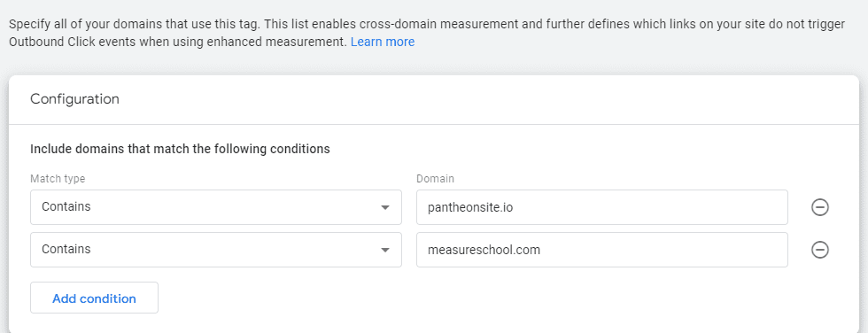Open the Learn more link

click(x=383, y=42)
